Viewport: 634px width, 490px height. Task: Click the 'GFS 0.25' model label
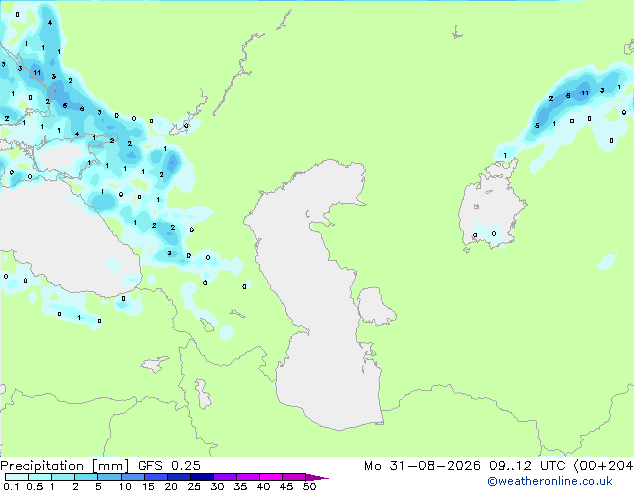(x=169, y=466)
